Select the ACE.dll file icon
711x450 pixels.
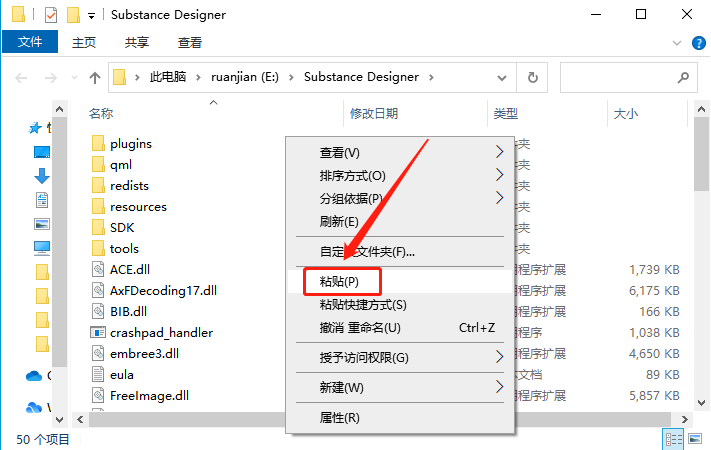click(98, 269)
